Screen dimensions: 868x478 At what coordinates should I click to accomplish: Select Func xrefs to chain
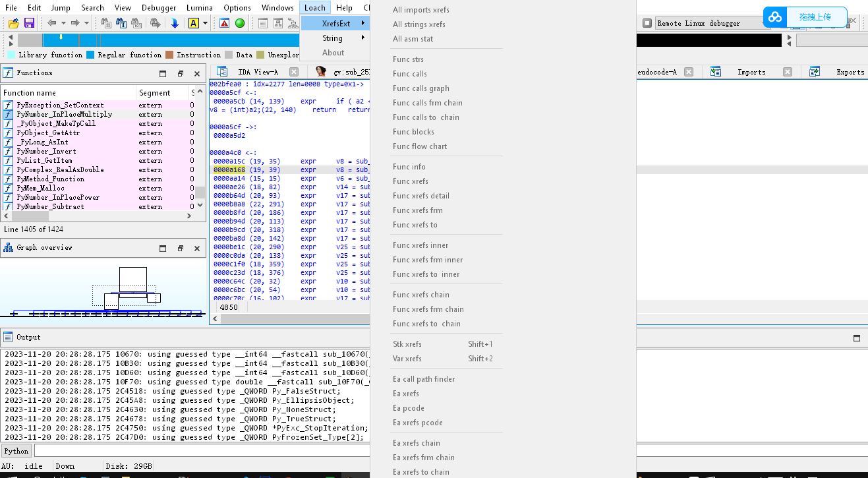coord(426,324)
